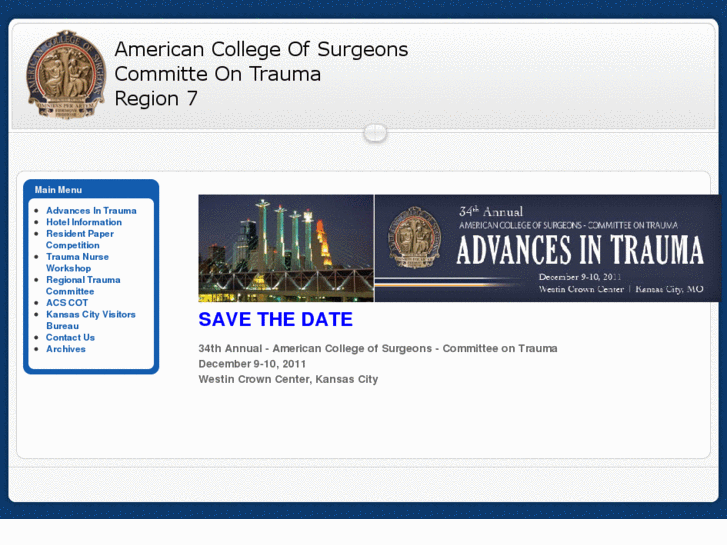
Task: Visit the Regional Trauma Committee page
Action: tap(83, 286)
